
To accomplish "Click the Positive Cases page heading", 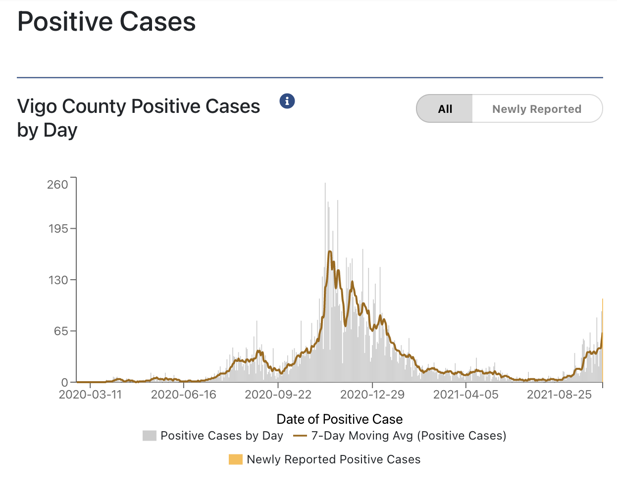I will tap(107, 21).
